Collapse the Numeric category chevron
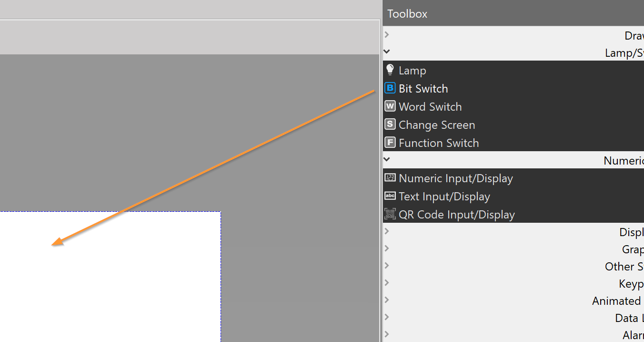This screenshot has width=644, height=342. (x=387, y=159)
